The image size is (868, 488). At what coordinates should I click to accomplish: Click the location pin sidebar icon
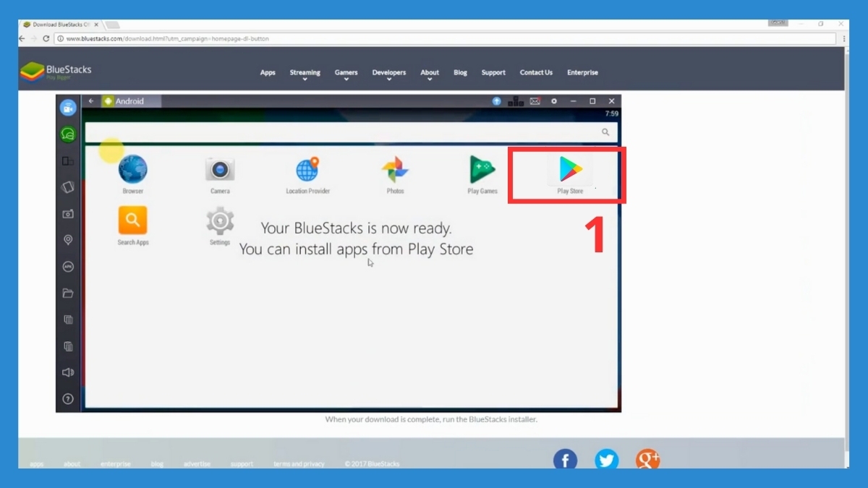[x=68, y=240]
